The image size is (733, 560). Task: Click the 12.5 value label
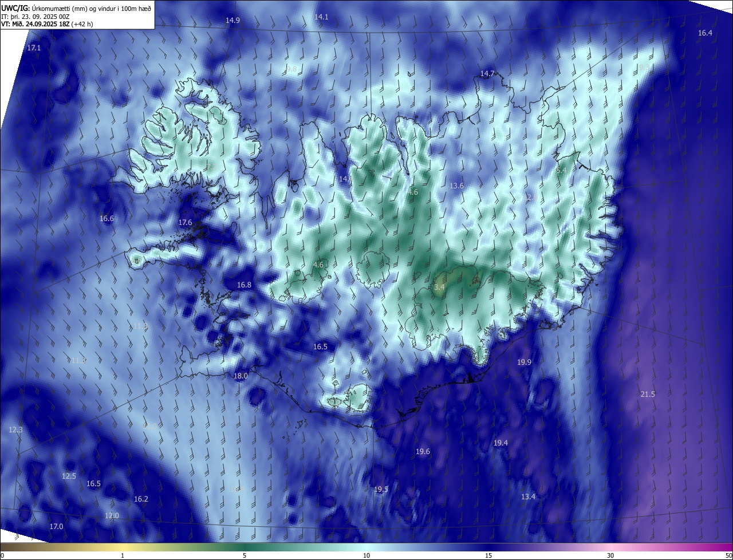[x=69, y=476]
